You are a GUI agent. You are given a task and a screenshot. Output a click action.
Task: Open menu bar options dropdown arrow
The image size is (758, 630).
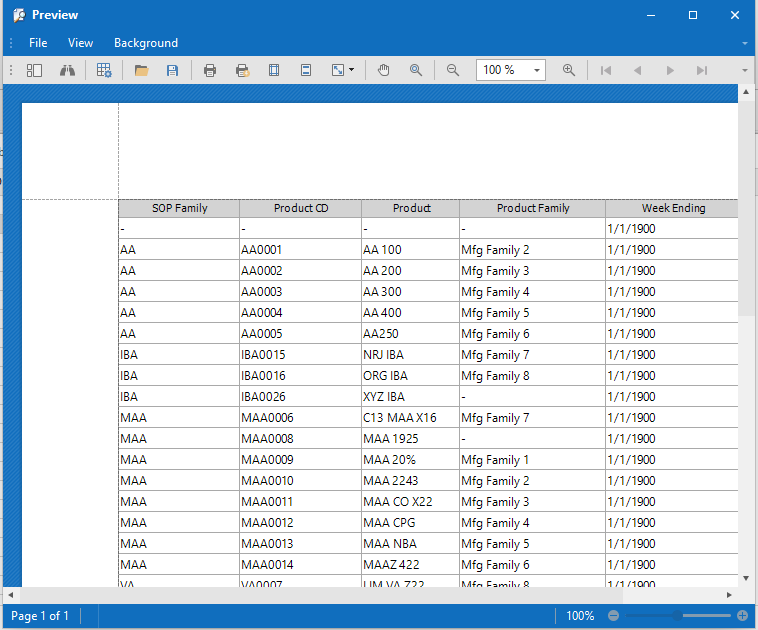click(x=745, y=44)
